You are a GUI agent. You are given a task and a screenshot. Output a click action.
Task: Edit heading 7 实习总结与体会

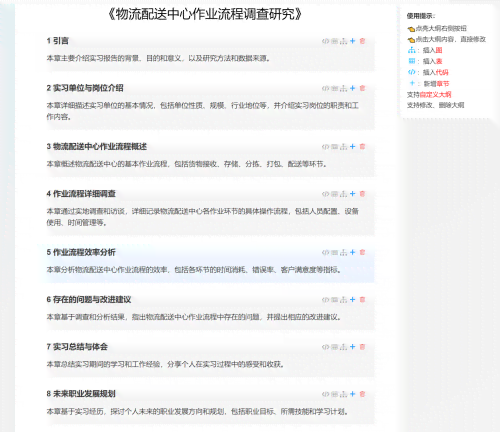click(77, 347)
